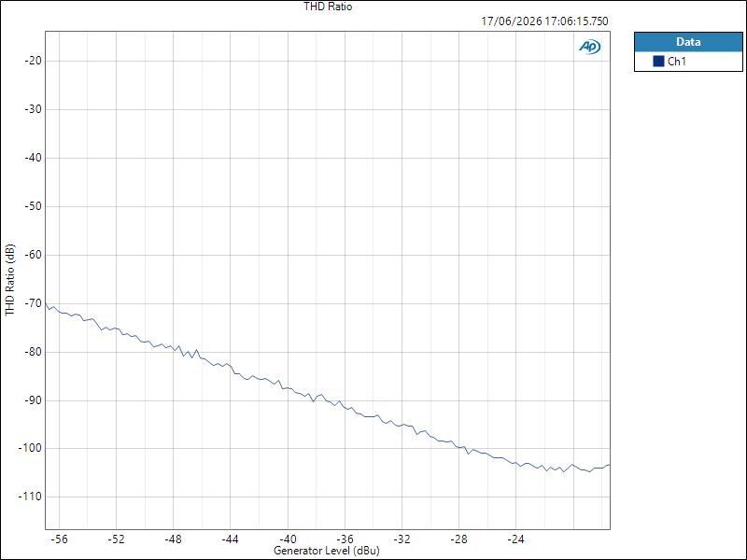Click the Data legend header
The image size is (747, 560).
click(x=688, y=42)
